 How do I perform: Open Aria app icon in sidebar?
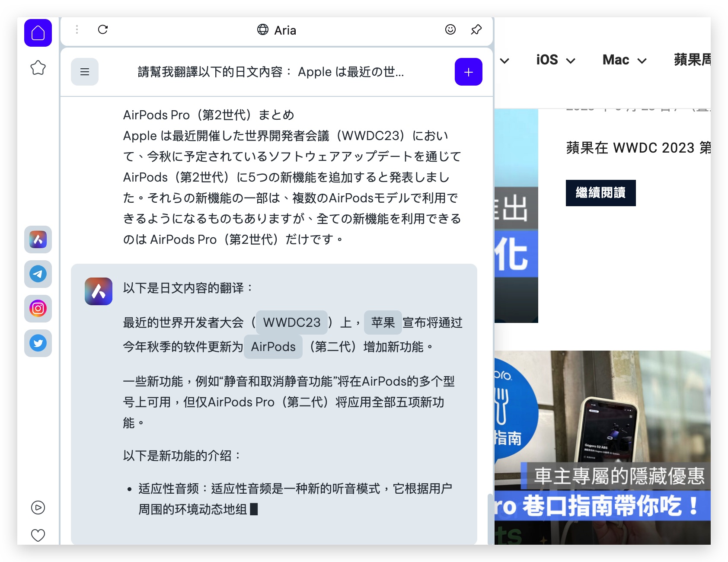coord(38,239)
